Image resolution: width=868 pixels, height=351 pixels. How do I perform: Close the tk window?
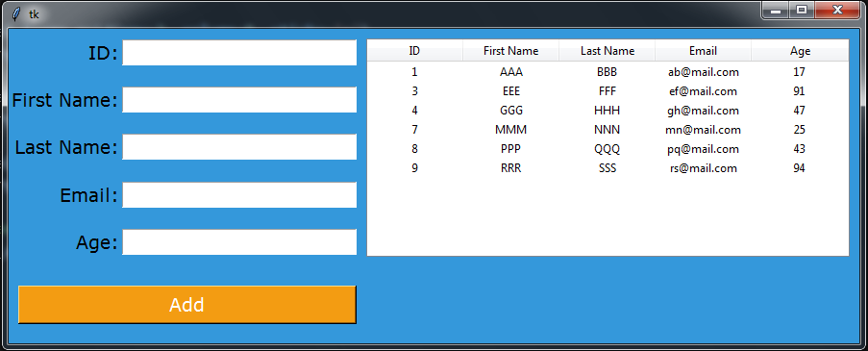837,10
